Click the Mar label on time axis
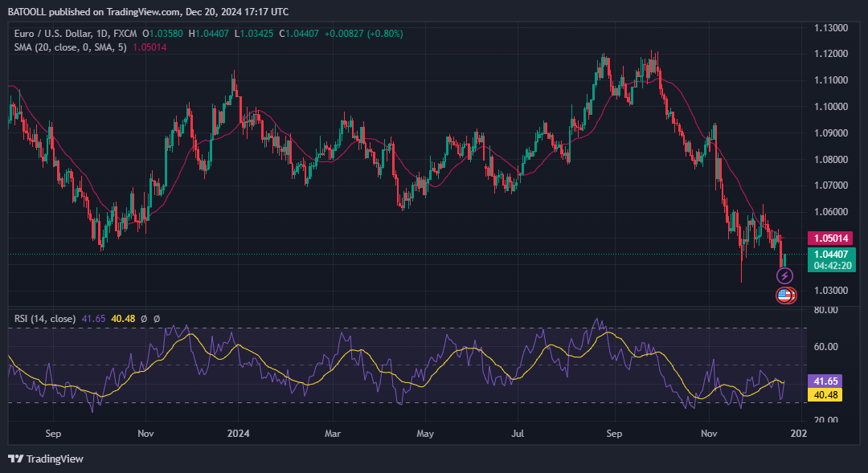Viewport: 868px width, 473px height. (x=332, y=433)
